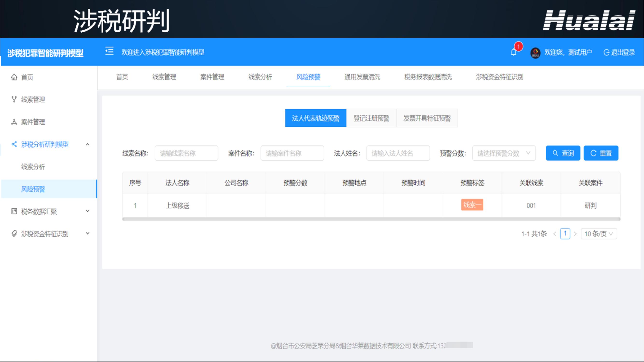Click the 预警分数 column header
Screen dimensions: 644x362
[295, 183]
